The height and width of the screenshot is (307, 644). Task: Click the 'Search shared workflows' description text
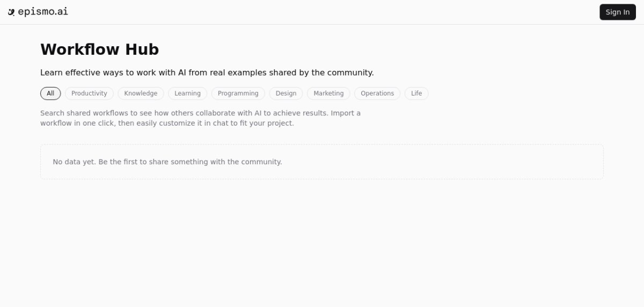pos(201,118)
